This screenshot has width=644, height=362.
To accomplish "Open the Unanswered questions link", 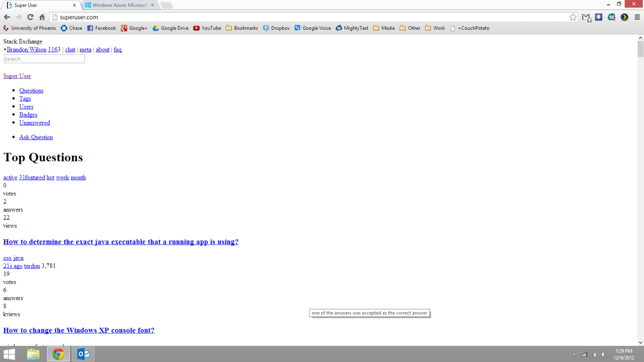I will click(34, 123).
